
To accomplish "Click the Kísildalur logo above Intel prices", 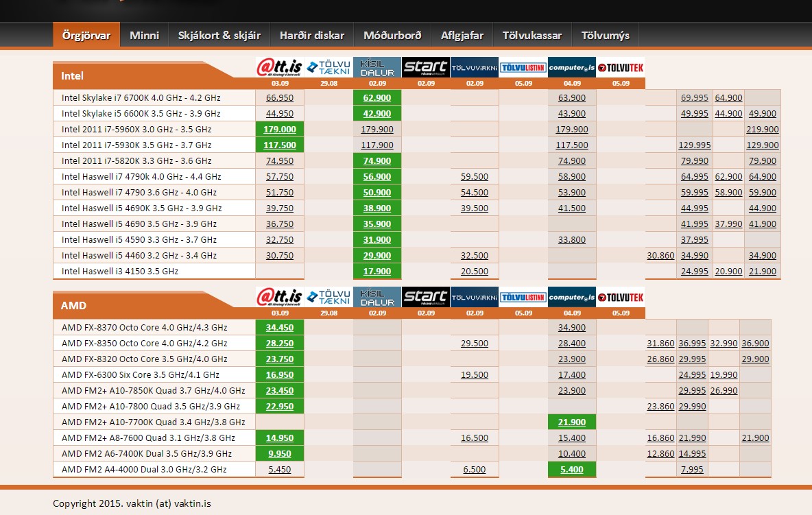I will (377, 67).
